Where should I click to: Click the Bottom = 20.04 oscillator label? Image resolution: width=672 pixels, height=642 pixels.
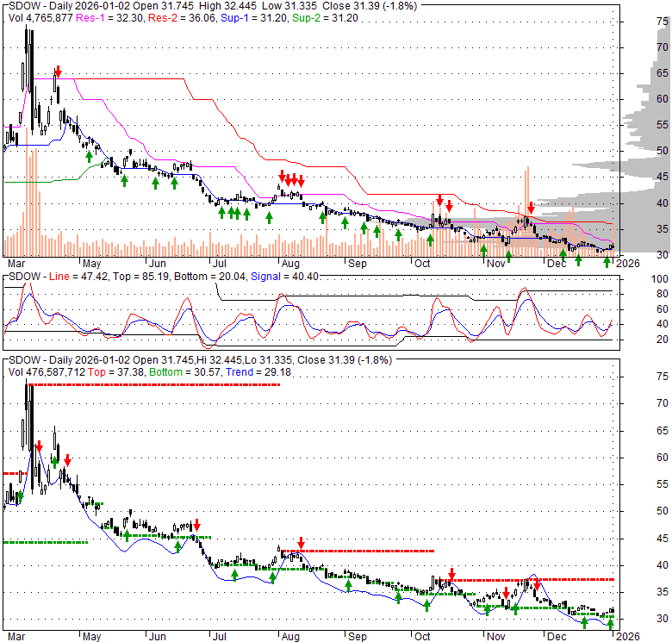210,277
